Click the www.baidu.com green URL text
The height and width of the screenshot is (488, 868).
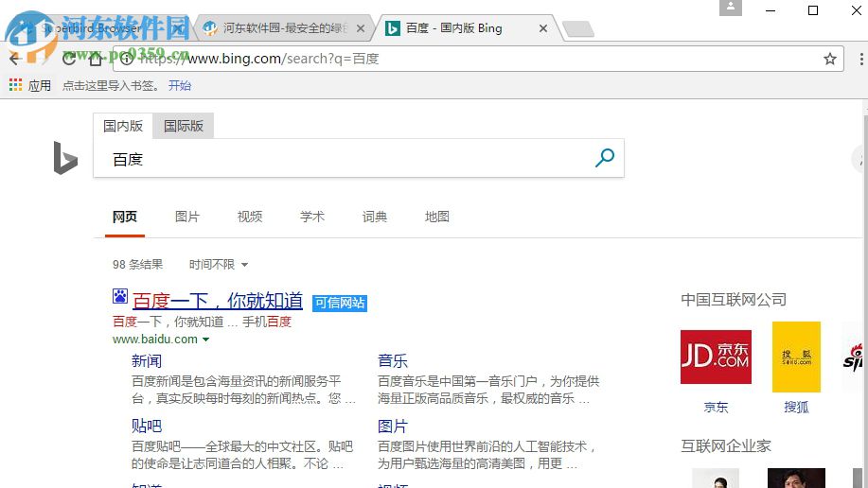tap(155, 340)
